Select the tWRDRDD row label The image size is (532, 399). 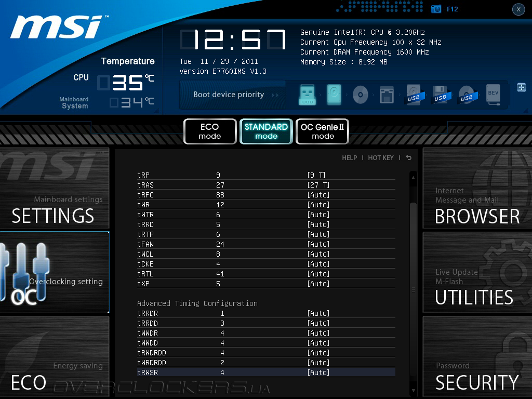click(152, 363)
